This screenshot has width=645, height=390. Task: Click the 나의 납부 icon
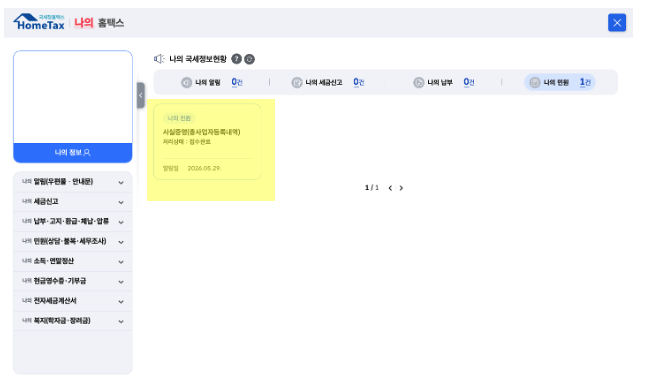(x=419, y=83)
